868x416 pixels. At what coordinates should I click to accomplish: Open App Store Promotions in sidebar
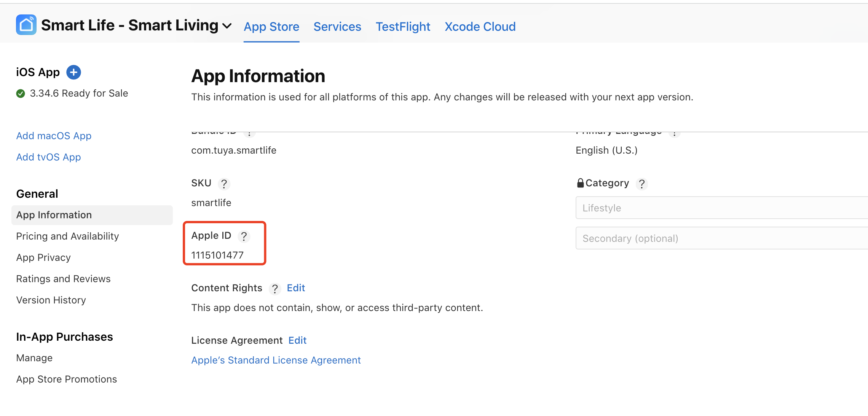[x=67, y=379]
